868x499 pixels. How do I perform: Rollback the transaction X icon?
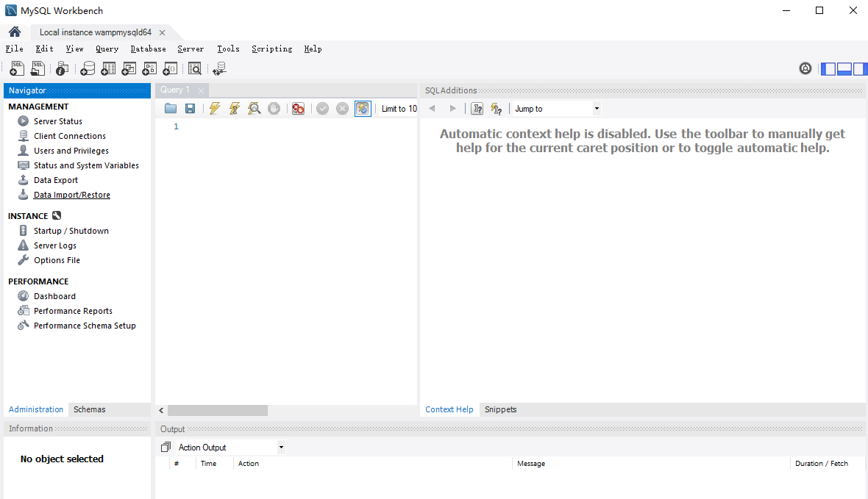343,109
